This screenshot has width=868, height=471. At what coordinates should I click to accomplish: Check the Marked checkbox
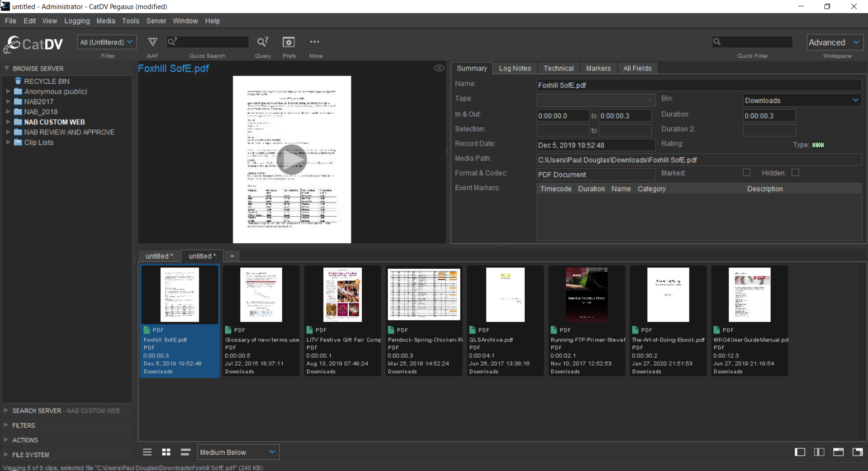(746, 173)
